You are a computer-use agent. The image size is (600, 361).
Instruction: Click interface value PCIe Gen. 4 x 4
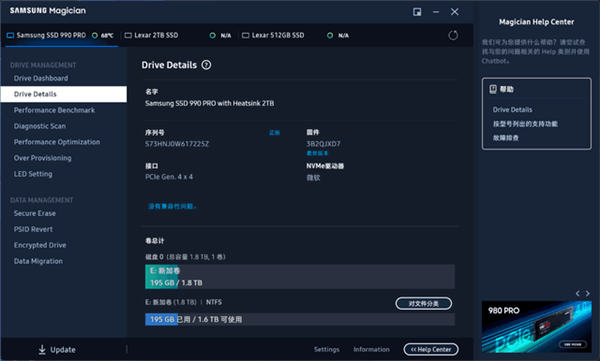pyautogui.click(x=169, y=177)
